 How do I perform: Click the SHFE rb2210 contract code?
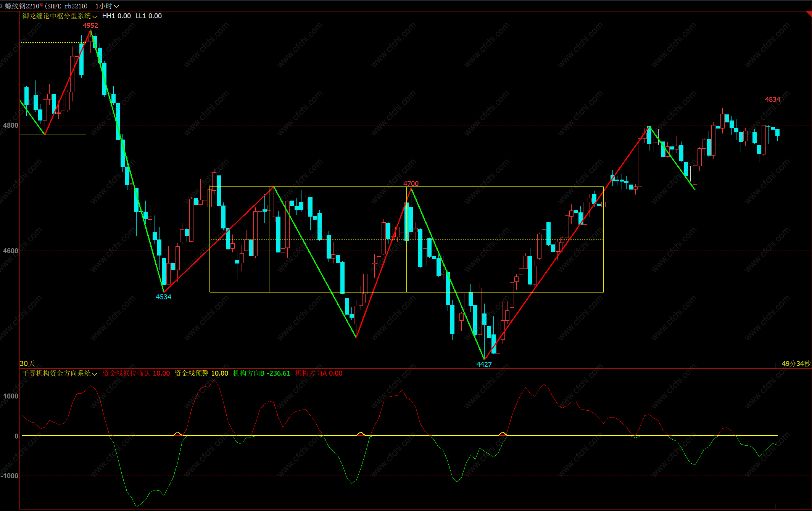(66, 6)
